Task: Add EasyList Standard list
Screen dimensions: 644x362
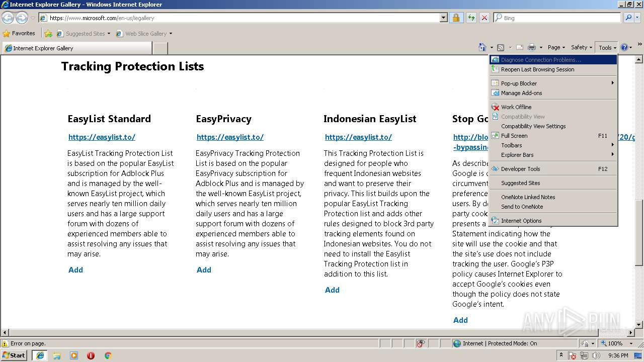Action: (x=75, y=270)
